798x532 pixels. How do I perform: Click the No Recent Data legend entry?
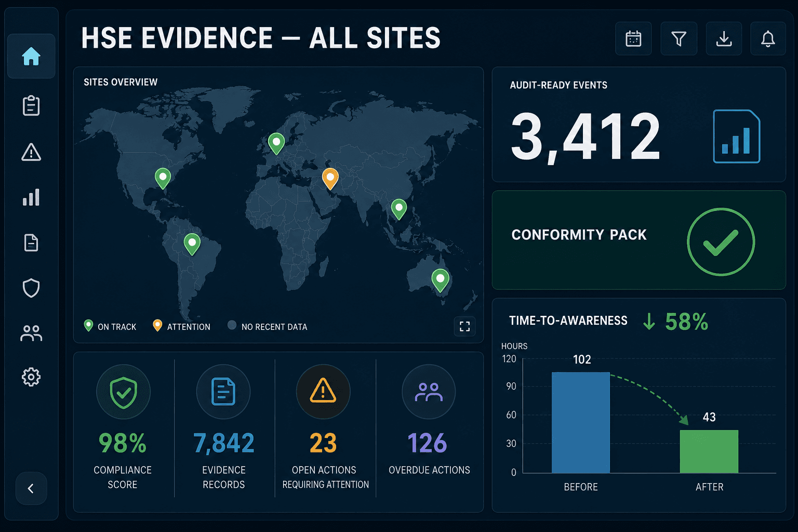268,326
